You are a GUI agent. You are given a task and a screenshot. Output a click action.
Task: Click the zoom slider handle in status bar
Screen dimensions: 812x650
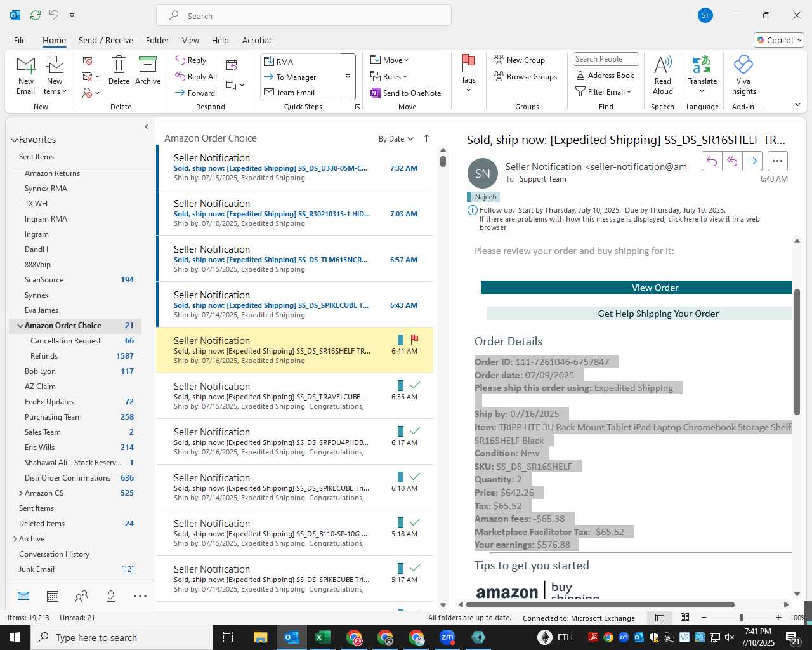coord(742,618)
